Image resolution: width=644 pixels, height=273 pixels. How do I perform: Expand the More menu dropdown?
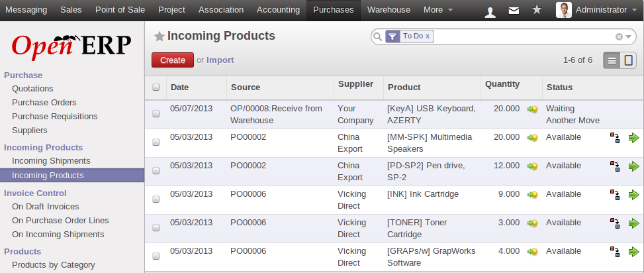point(438,10)
